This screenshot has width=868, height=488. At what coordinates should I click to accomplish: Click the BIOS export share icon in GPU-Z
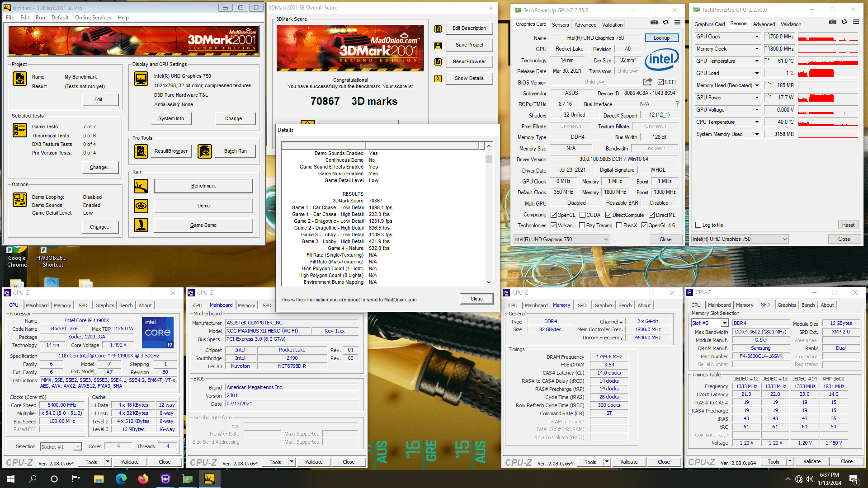point(647,82)
